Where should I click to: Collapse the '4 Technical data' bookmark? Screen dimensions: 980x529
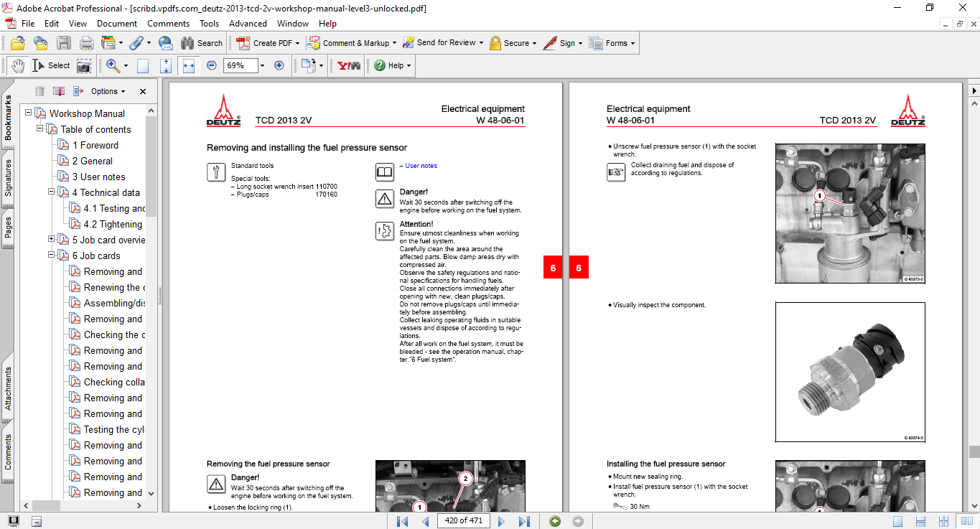pos(51,192)
